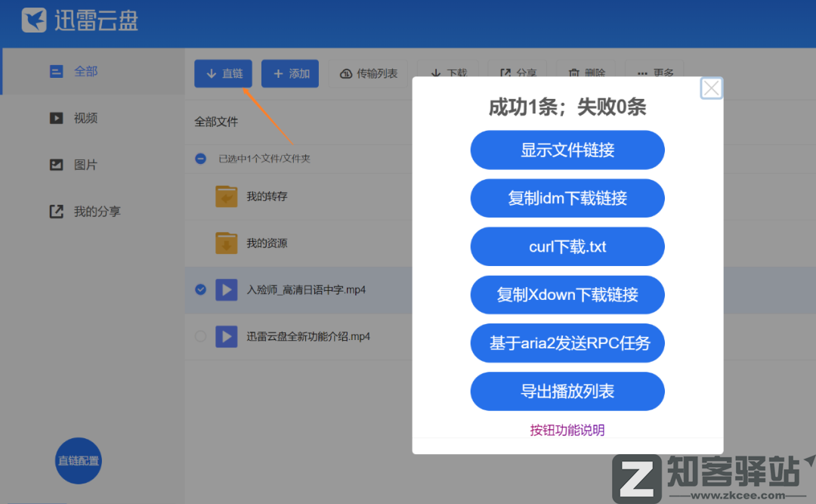Uncheck the selected 入殓师 video file
Viewport: 816px width, 504px height.
[200, 289]
